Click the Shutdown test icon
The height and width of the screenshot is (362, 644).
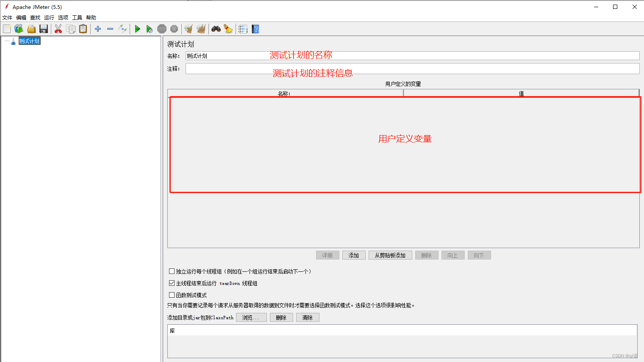click(x=174, y=29)
